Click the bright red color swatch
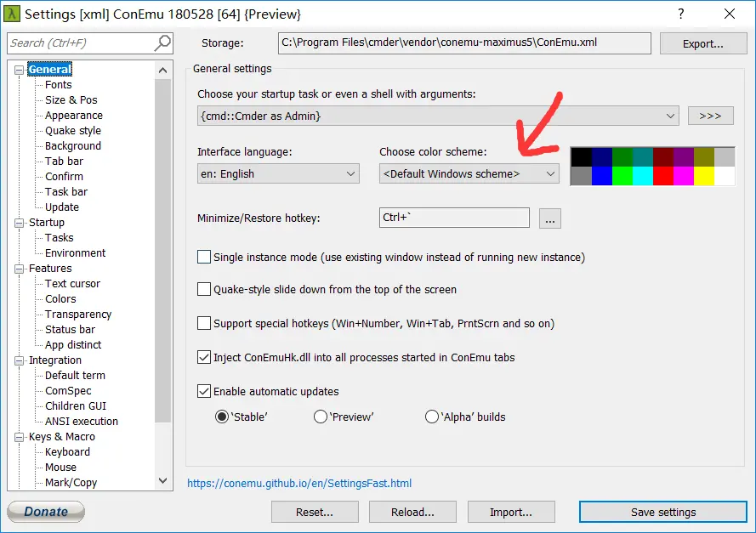The height and width of the screenshot is (533, 756). pyautogui.click(x=663, y=176)
